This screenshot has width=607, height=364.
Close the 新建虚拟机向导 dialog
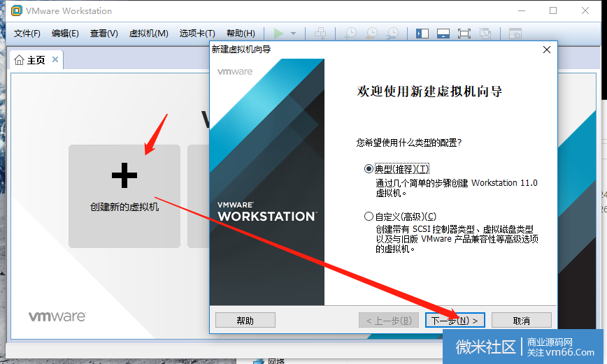tap(547, 50)
